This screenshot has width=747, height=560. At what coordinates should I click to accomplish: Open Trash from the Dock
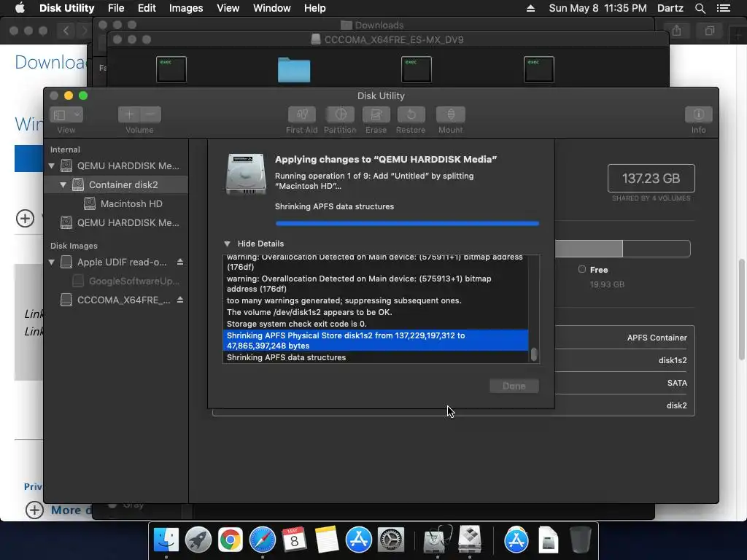point(580,540)
